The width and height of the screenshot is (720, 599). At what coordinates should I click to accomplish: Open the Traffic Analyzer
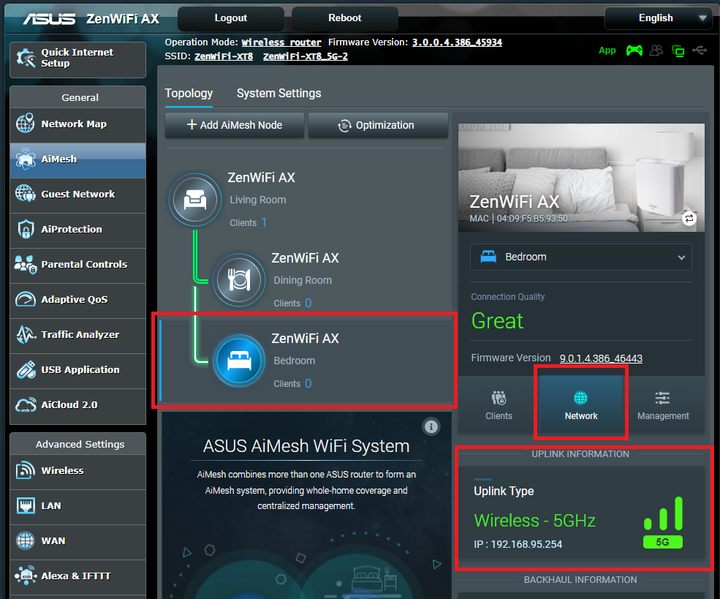point(78,335)
